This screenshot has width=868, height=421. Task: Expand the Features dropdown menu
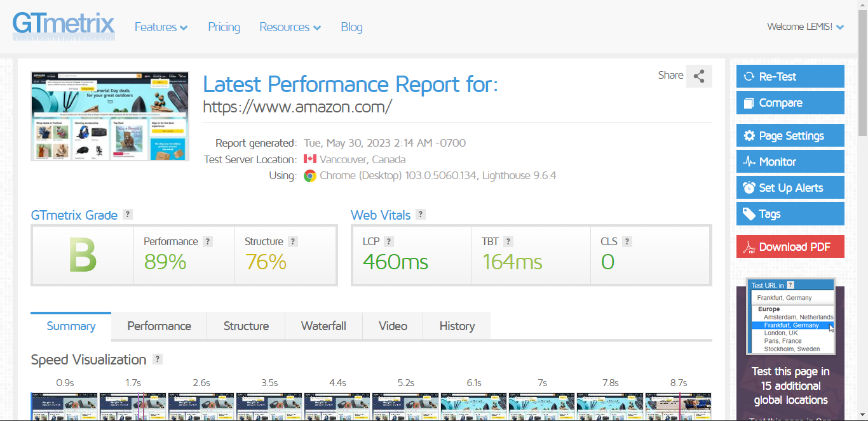(161, 27)
